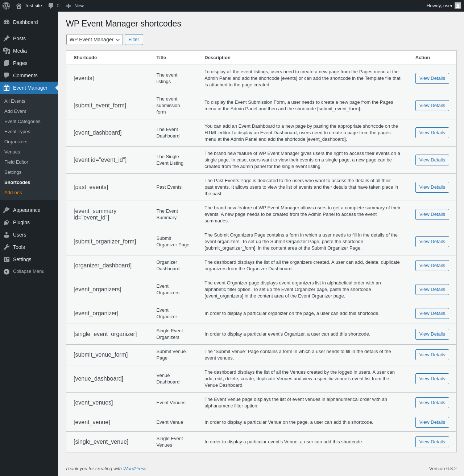Click the Collapse Menu arrow icon
This screenshot has height=476, width=464.
pos(7,271)
